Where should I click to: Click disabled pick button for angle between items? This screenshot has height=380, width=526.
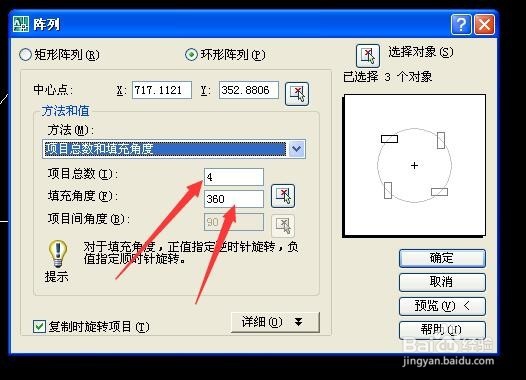pyautogui.click(x=283, y=225)
